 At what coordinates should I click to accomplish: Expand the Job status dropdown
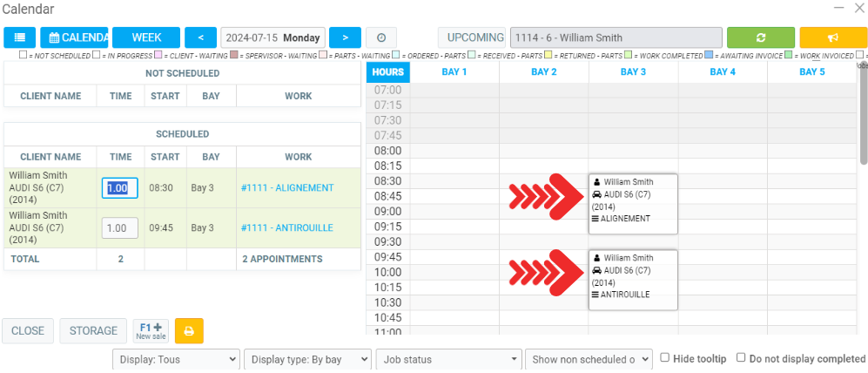click(x=447, y=359)
